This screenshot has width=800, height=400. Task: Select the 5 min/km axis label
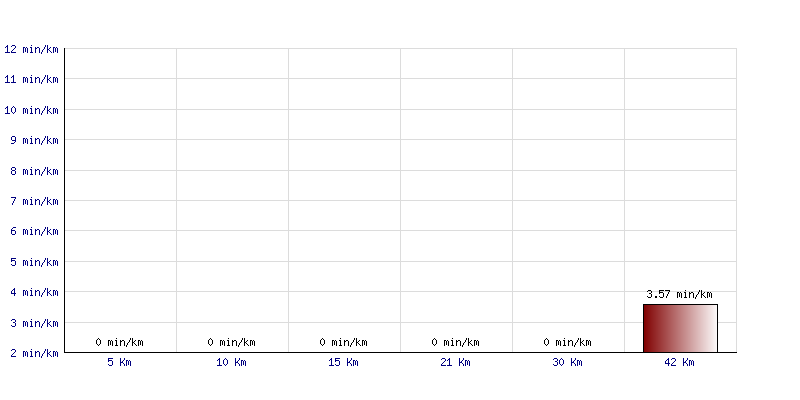click(x=34, y=262)
